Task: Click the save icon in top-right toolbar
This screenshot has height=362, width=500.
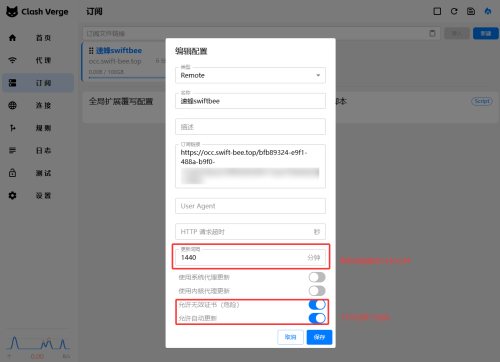Action: point(471,11)
